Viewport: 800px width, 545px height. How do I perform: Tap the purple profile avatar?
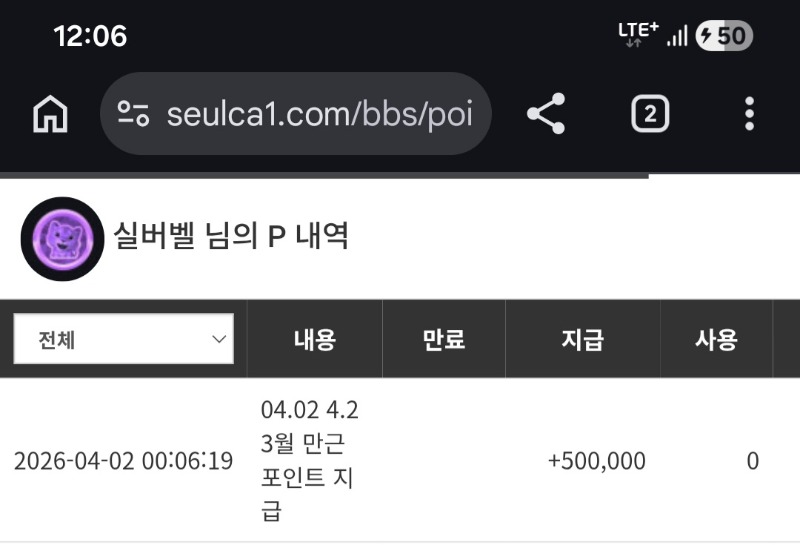tap(62, 239)
